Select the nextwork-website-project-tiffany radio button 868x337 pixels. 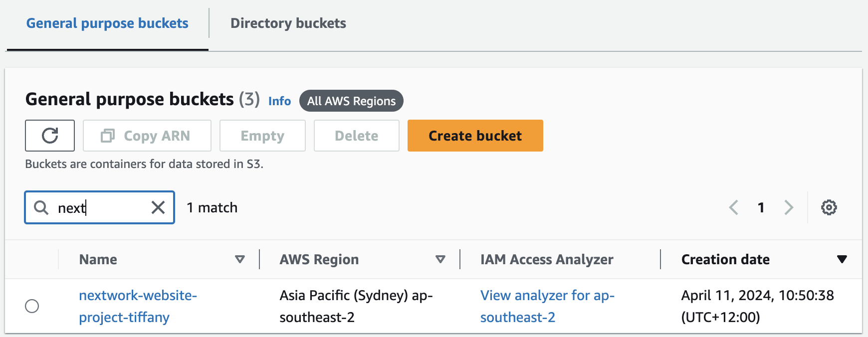point(32,306)
